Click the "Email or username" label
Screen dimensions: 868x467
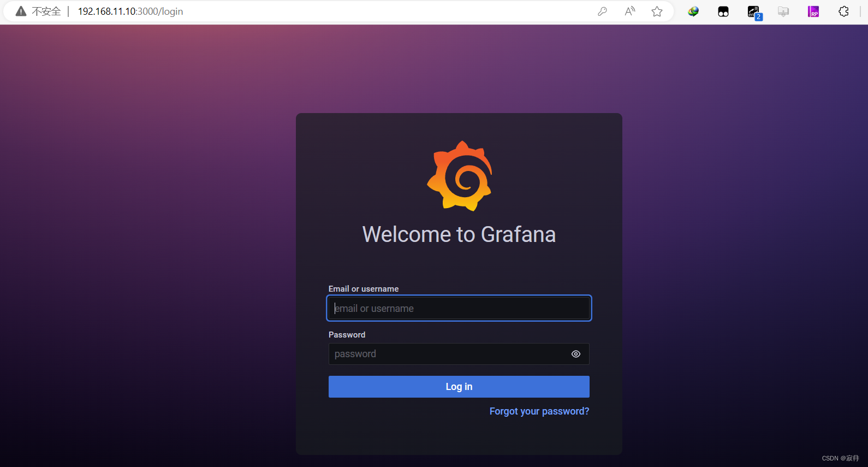(364, 289)
